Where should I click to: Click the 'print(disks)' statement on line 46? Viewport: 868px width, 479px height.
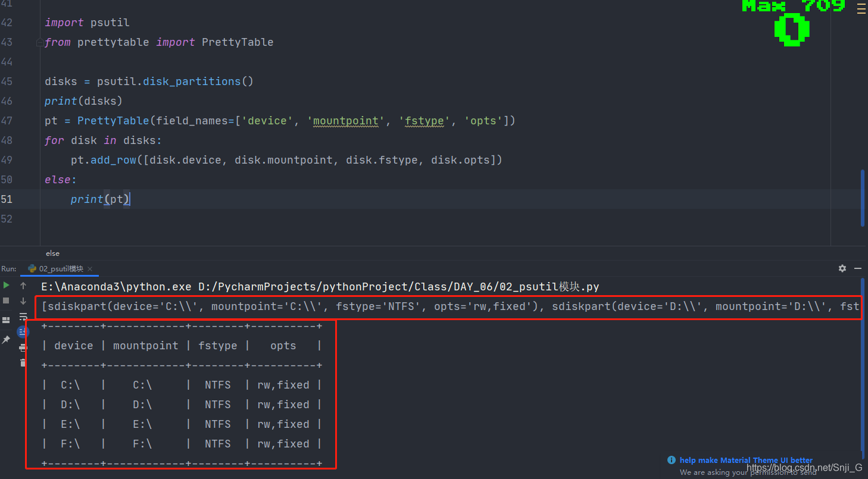[x=83, y=101]
